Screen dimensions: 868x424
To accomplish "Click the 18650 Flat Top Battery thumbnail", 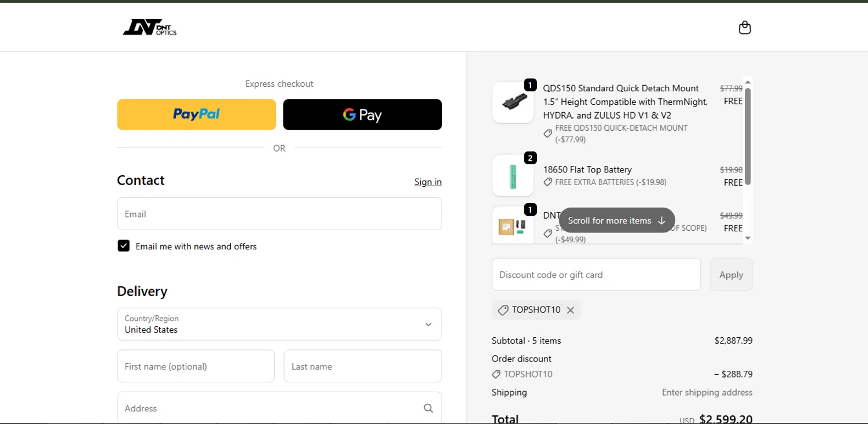I will [513, 175].
